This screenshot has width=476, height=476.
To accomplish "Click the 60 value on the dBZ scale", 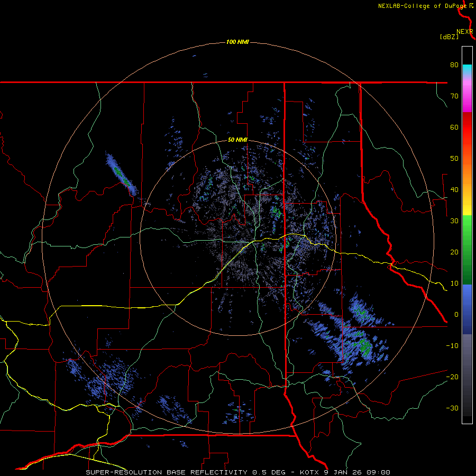I will (454, 127).
